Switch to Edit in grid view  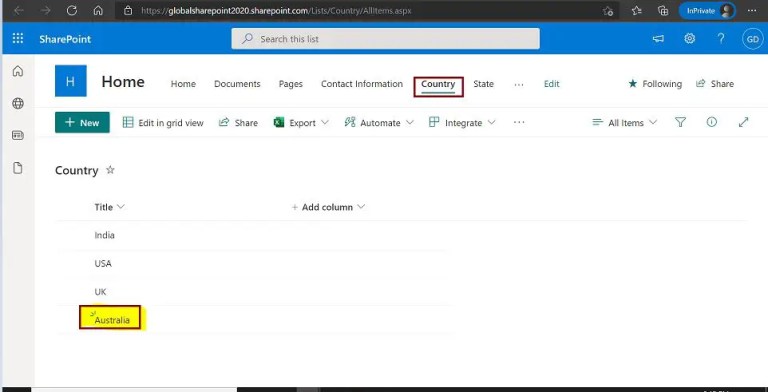pos(163,122)
